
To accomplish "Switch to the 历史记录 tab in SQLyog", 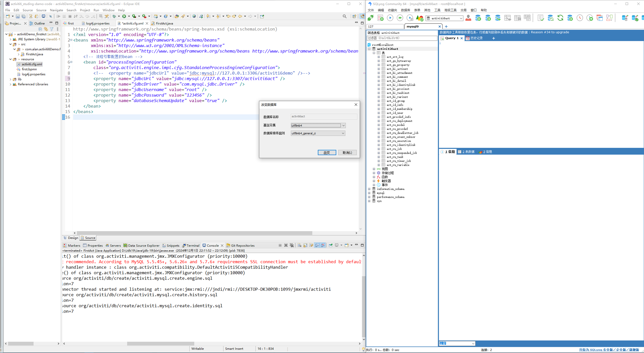I will tap(474, 38).
